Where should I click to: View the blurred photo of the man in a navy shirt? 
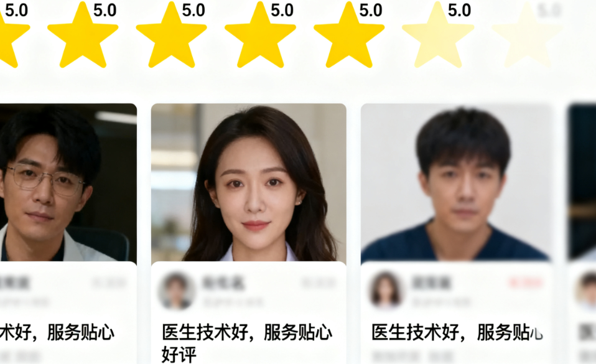tap(456, 182)
